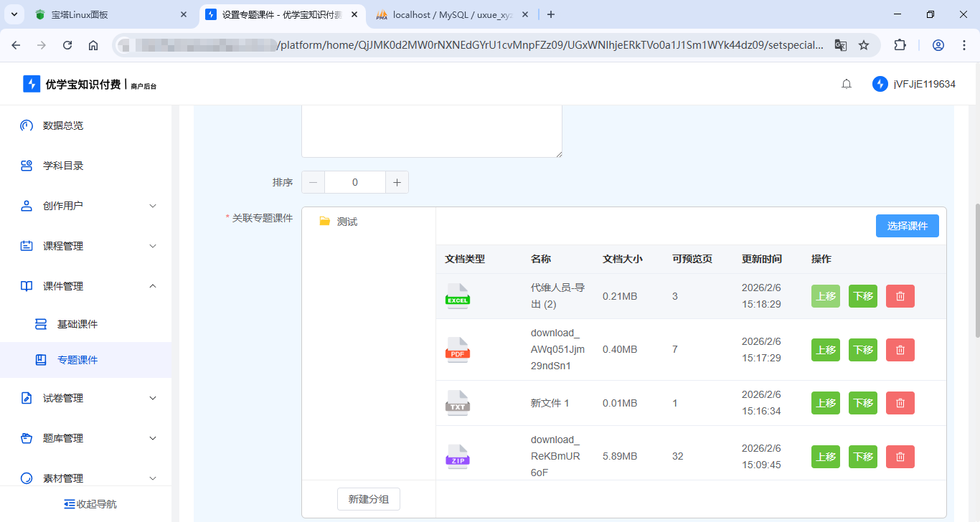Click the 选择课件 button

907,226
